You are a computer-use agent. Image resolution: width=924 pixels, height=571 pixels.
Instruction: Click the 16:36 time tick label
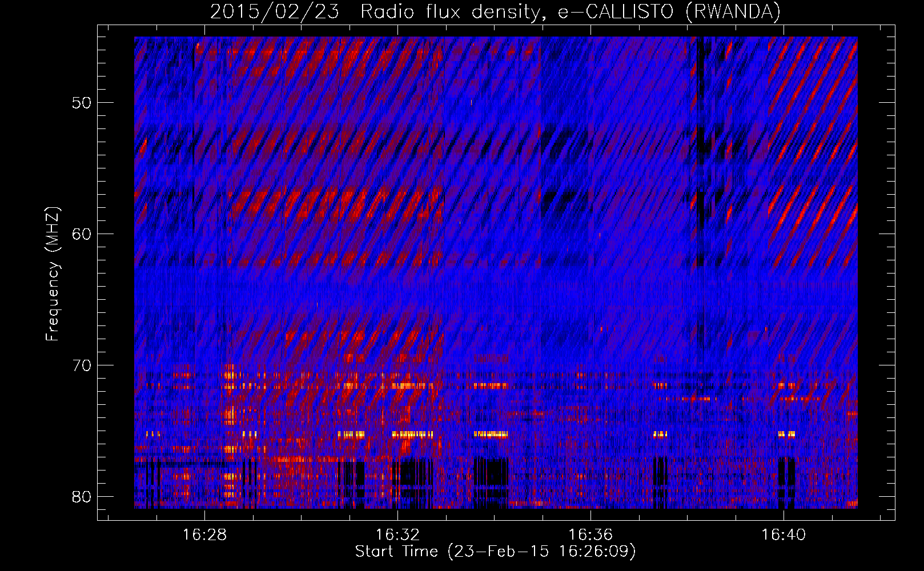590,535
